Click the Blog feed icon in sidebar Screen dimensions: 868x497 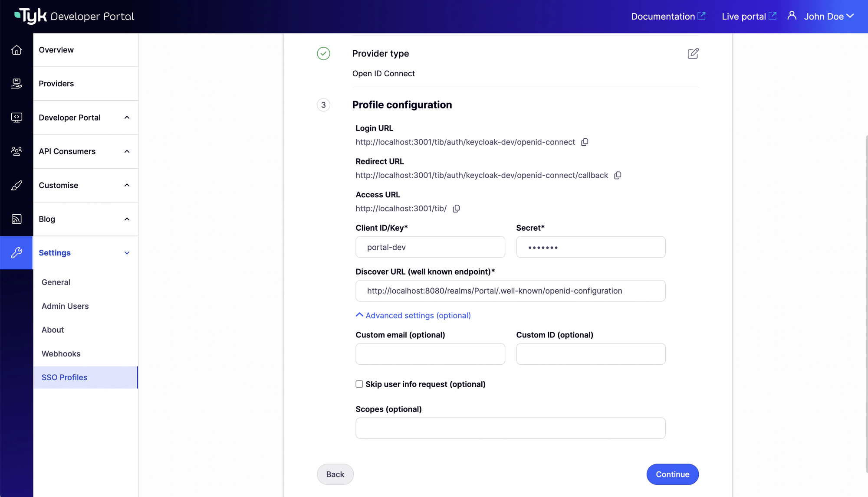click(16, 219)
